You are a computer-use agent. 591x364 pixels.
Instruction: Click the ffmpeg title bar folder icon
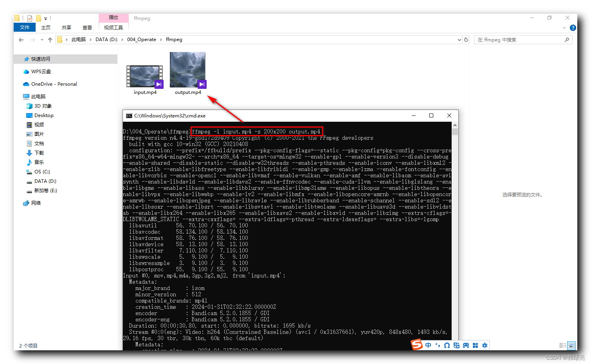pyautogui.click(x=17, y=18)
